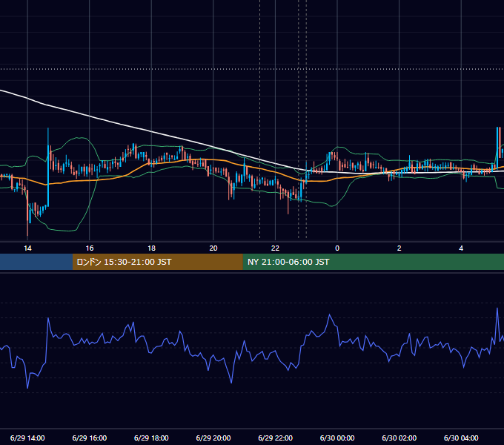
Task: Click the 22 hour label on upper axis
Action: [276, 248]
